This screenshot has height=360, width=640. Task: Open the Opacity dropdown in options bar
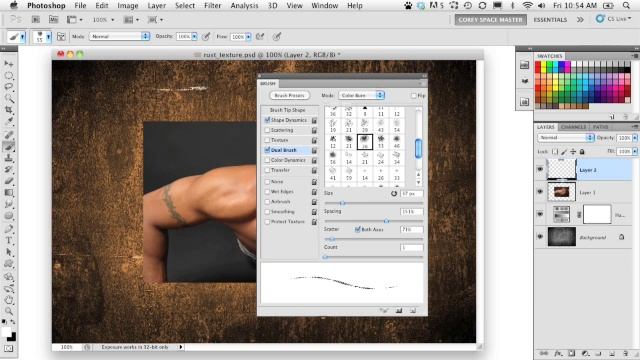(x=194, y=37)
